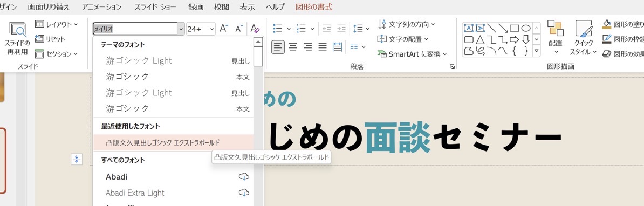Open the Transitions (画面切り替え) tab
The width and height of the screenshot is (644, 206).
click(x=49, y=7)
